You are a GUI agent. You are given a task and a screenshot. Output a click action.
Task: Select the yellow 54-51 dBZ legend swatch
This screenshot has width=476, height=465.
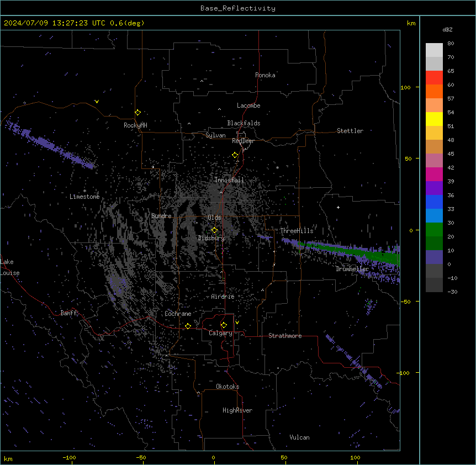tap(434, 119)
